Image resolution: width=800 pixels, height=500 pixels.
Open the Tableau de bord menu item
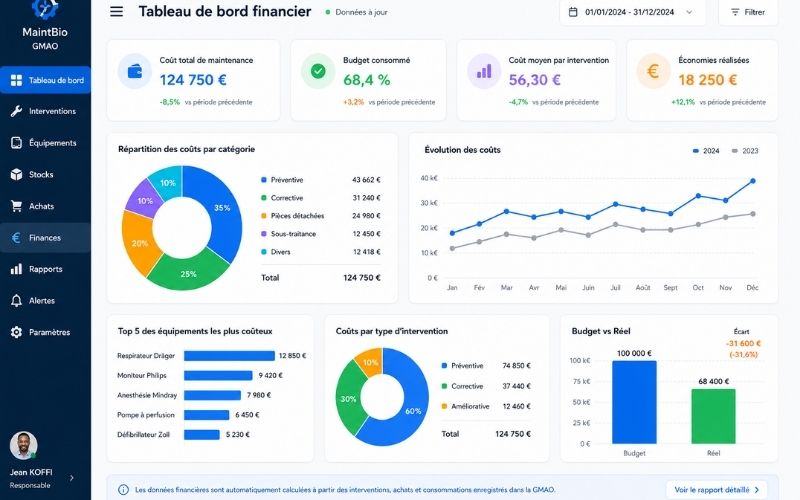(45, 80)
